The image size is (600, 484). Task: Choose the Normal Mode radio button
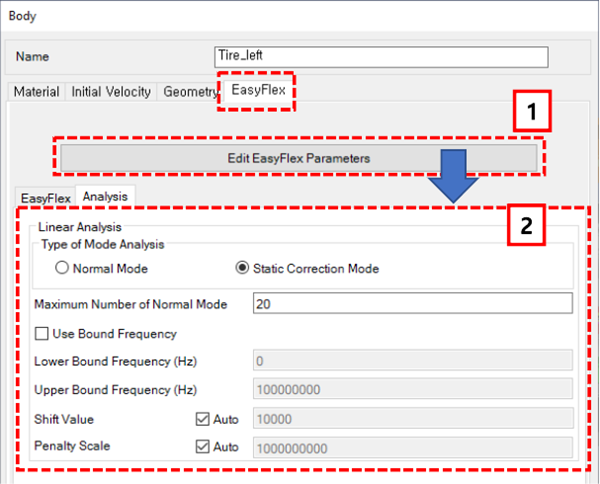(x=62, y=268)
